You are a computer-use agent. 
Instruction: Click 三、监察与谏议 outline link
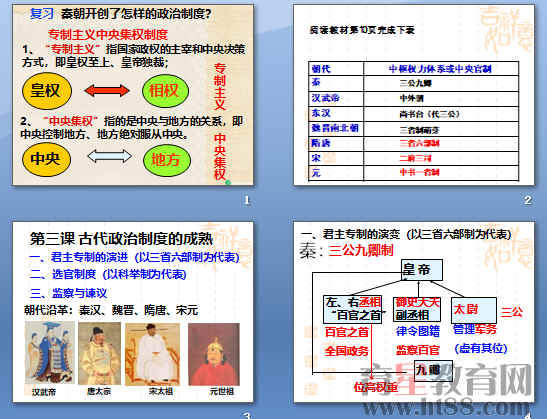pyautogui.click(x=69, y=293)
